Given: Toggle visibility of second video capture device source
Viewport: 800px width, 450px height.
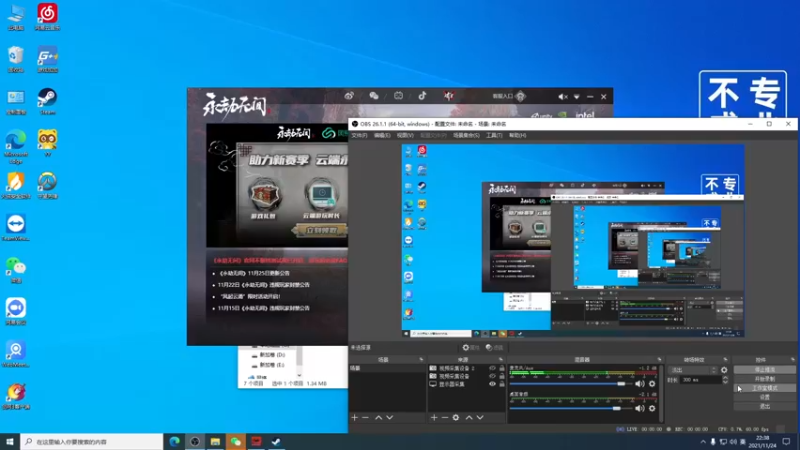Looking at the screenshot, I should coord(492,376).
